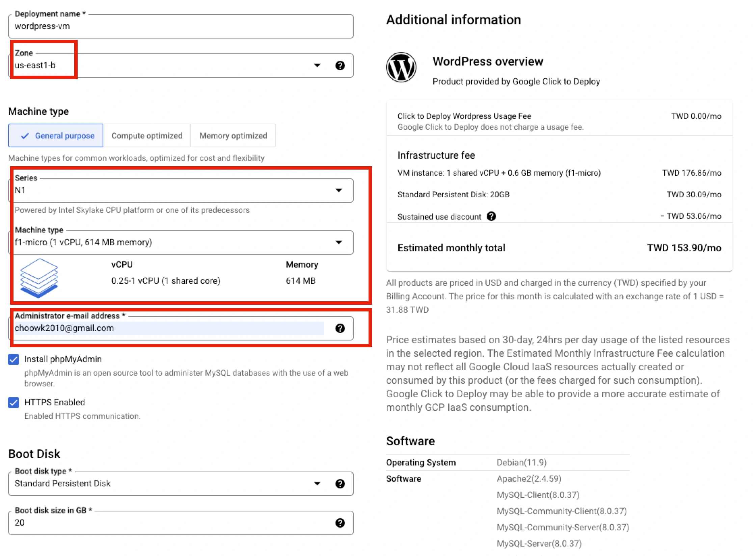This screenshot has width=756, height=556.
Task: Click the Debian(11.9) operating system entry
Action: coord(521,462)
